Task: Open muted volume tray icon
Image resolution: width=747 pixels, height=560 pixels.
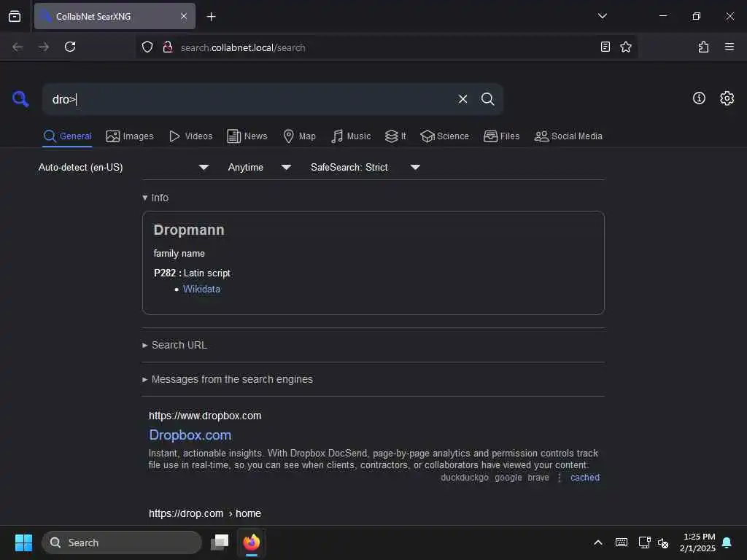Action: click(x=662, y=542)
